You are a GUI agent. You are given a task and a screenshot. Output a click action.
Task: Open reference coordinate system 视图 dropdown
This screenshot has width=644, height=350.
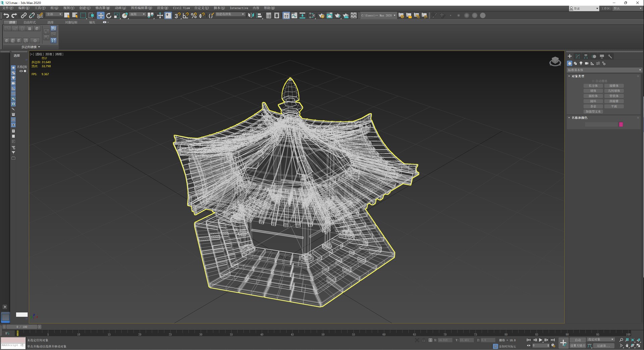pos(138,14)
